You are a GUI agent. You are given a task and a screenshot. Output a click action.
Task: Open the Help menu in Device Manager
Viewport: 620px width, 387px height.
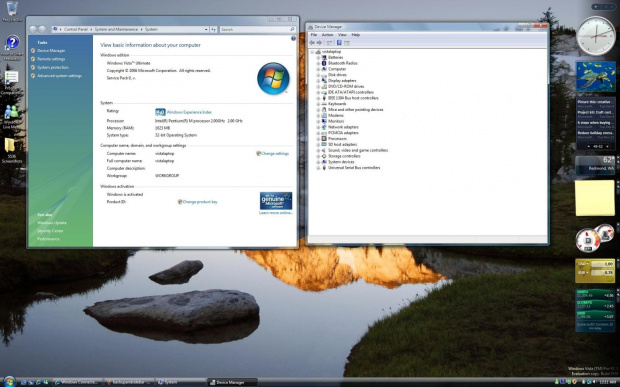(x=355, y=35)
